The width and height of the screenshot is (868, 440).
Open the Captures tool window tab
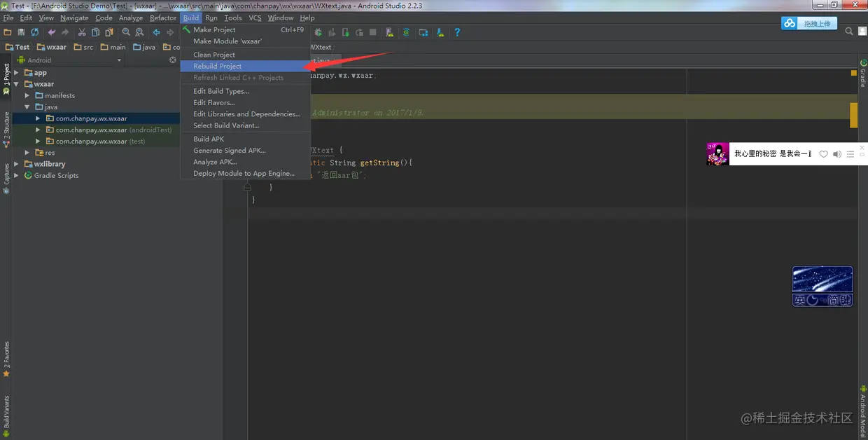click(x=6, y=179)
